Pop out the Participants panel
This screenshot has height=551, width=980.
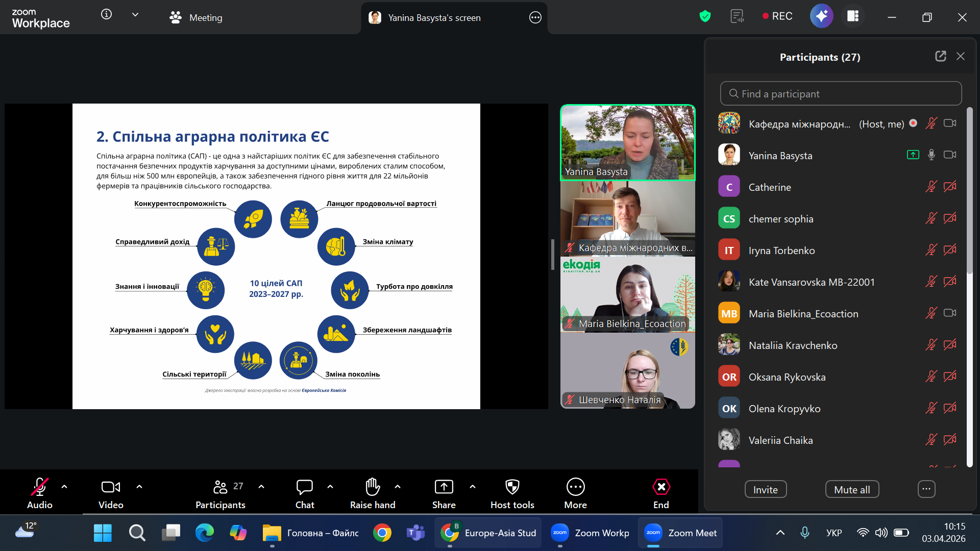pyautogui.click(x=940, y=56)
